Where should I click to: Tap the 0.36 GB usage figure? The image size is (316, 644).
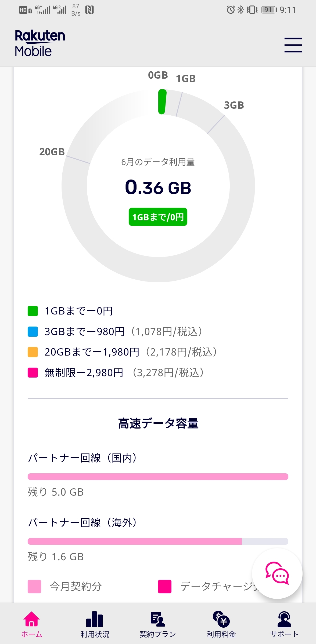point(158,187)
